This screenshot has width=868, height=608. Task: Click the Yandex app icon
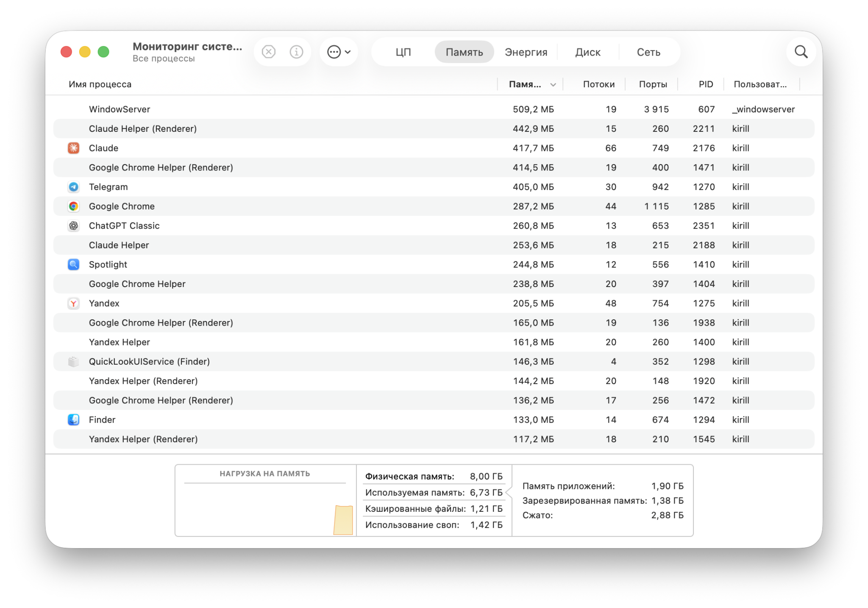pyautogui.click(x=74, y=303)
